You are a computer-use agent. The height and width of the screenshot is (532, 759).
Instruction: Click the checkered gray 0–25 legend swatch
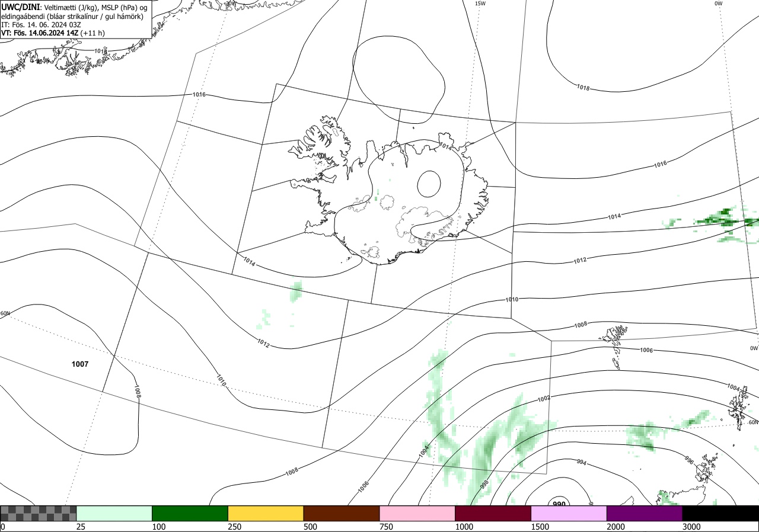[39, 513]
